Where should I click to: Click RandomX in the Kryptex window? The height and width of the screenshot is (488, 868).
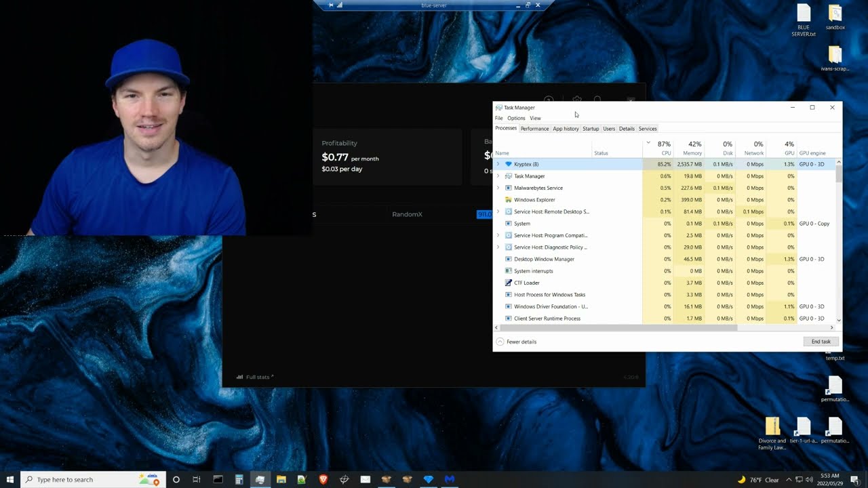tap(407, 214)
